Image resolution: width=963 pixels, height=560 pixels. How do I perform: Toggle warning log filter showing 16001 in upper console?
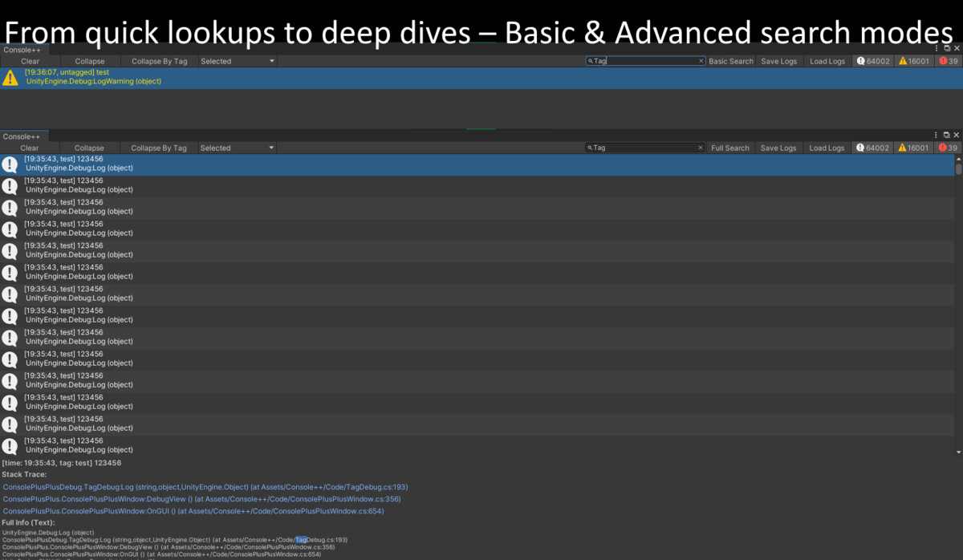(x=913, y=61)
